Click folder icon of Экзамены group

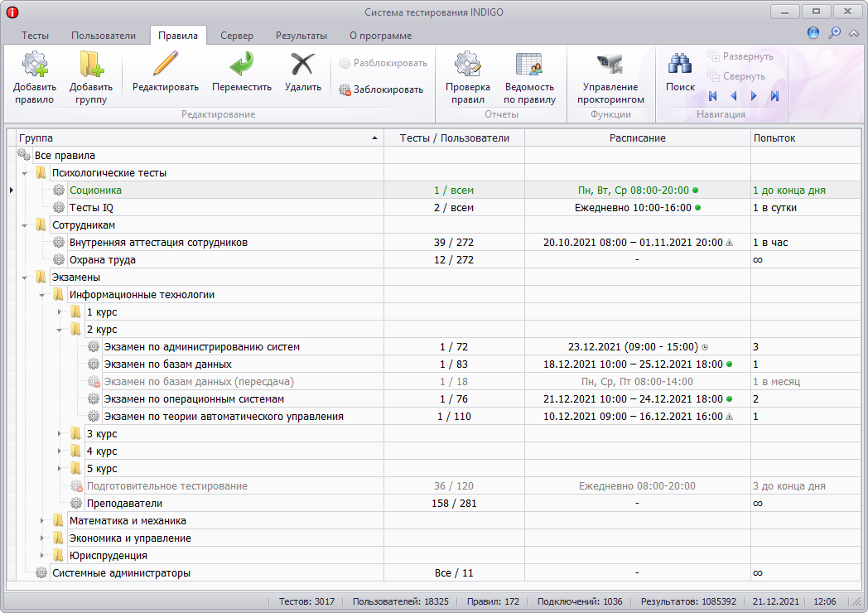point(41,277)
